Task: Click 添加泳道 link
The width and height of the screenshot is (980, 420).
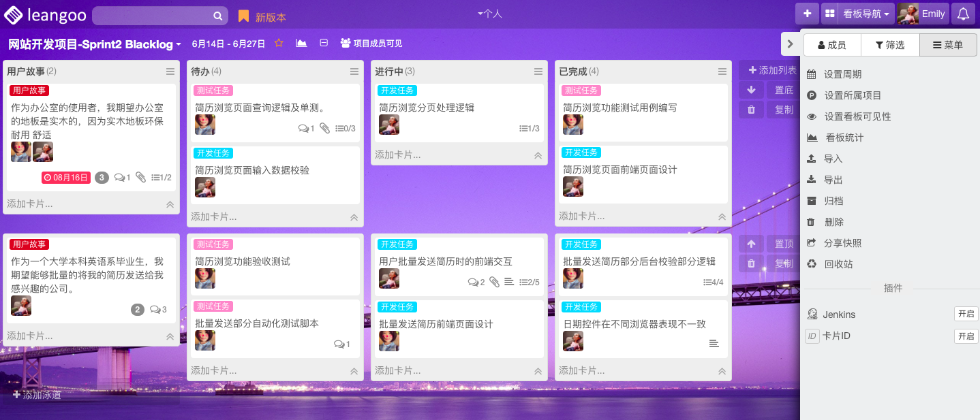Action: coord(37,394)
